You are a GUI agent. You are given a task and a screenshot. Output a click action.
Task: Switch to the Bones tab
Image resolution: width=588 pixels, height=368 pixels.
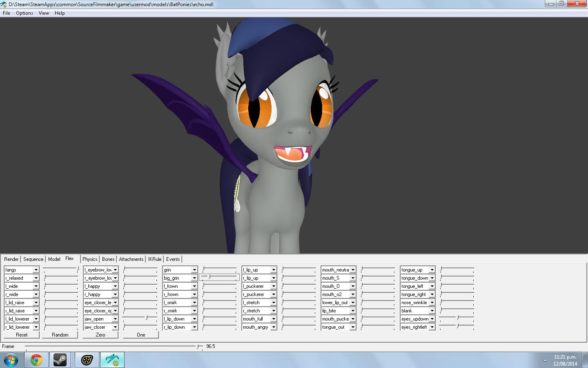(108, 259)
